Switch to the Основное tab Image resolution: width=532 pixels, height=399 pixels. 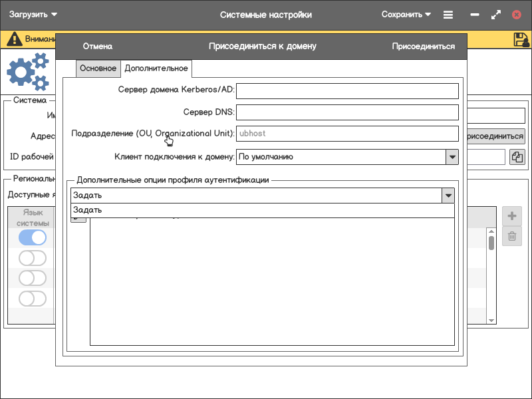pos(98,68)
